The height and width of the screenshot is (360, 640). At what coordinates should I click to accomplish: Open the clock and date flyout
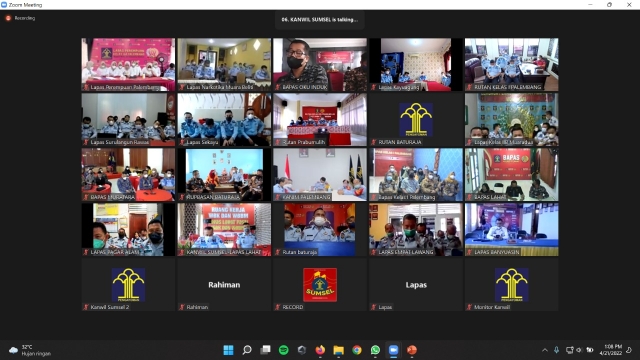611,350
